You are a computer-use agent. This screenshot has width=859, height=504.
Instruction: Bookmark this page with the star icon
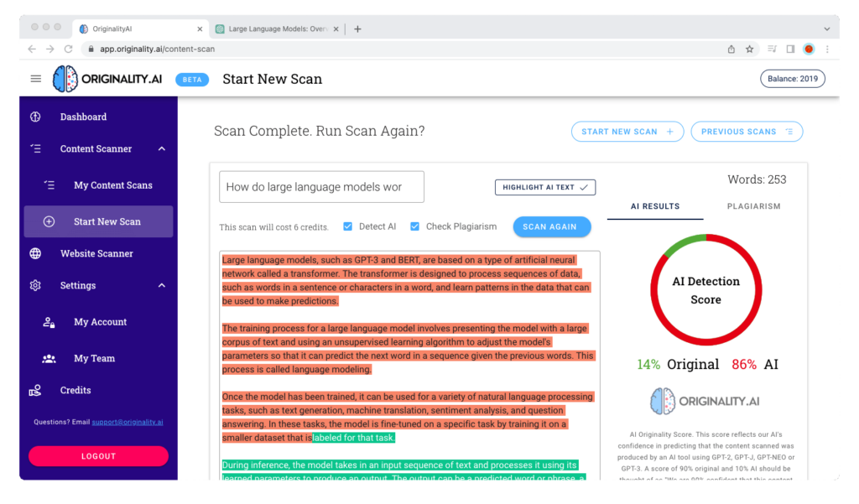[x=749, y=49]
